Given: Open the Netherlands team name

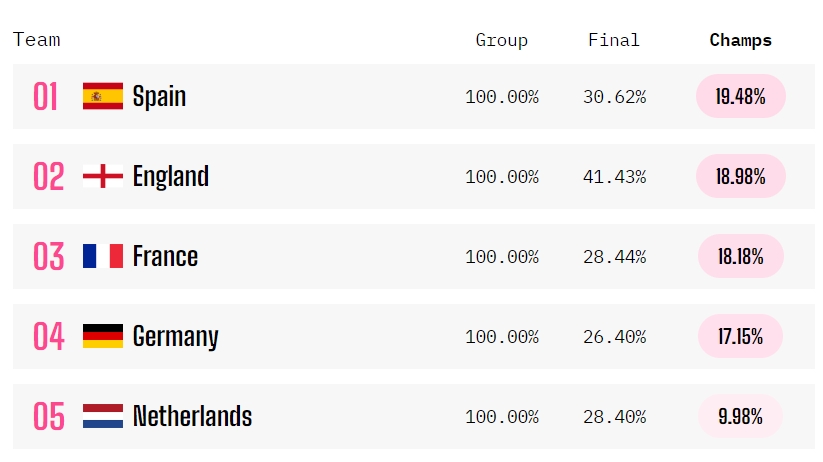Looking at the screenshot, I should pos(192,416).
